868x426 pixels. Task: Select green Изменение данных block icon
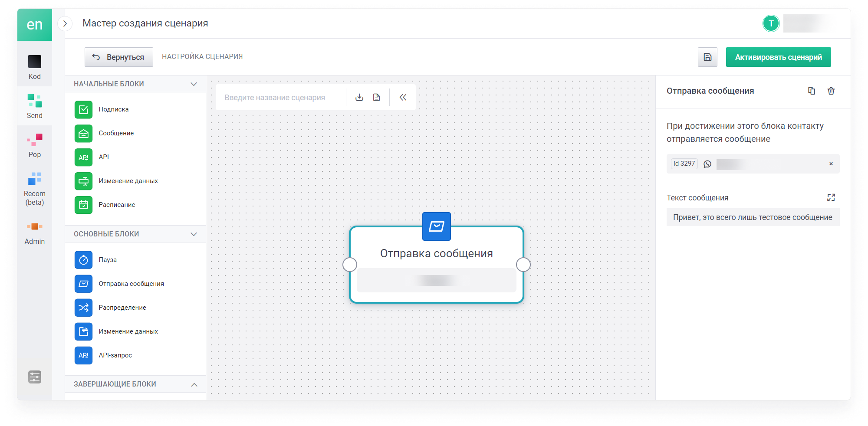(83, 181)
